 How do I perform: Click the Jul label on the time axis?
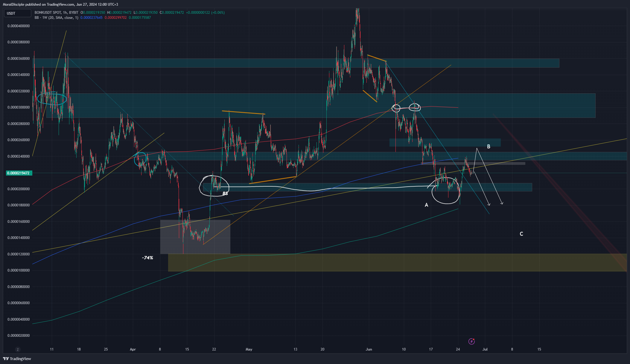tap(485, 349)
